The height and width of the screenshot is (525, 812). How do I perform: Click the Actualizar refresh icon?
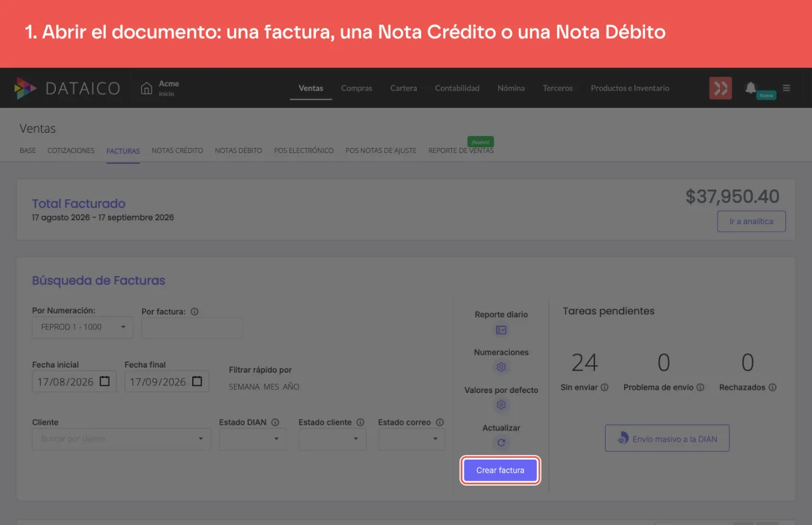pyautogui.click(x=501, y=443)
